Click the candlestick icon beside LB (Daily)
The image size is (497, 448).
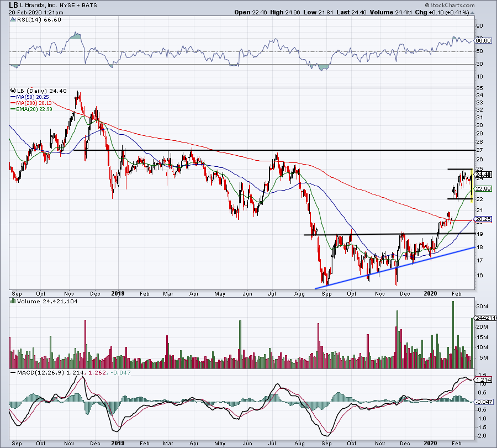click(13, 91)
